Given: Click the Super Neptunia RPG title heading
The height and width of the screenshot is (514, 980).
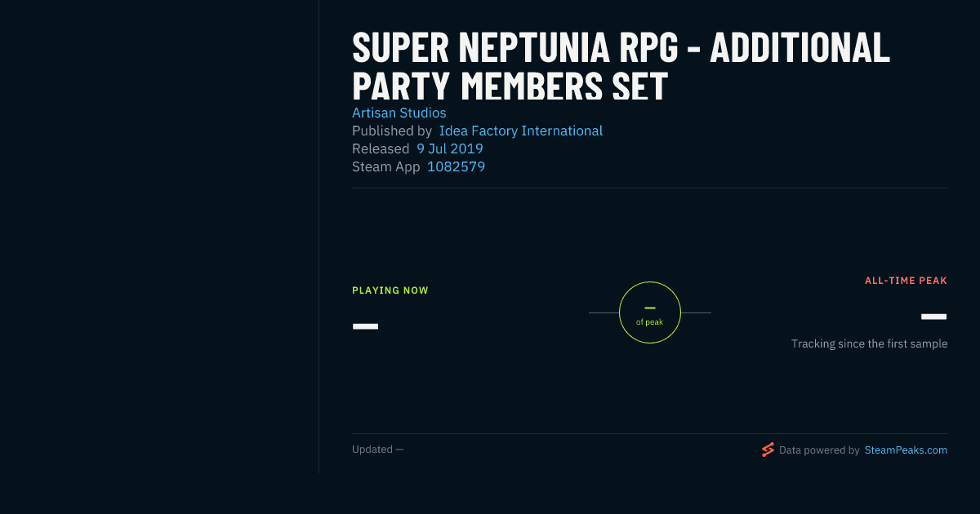Looking at the screenshot, I should tap(621, 67).
